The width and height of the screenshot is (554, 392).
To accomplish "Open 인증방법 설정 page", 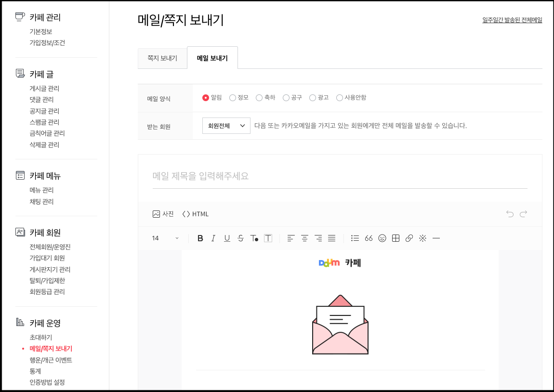I will click(47, 382).
